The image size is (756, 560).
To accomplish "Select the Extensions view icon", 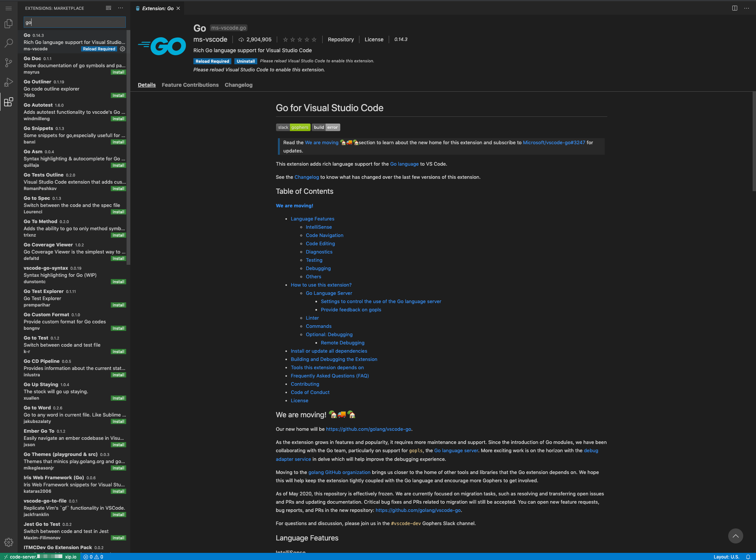I will pyautogui.click(x=9, y=102).
